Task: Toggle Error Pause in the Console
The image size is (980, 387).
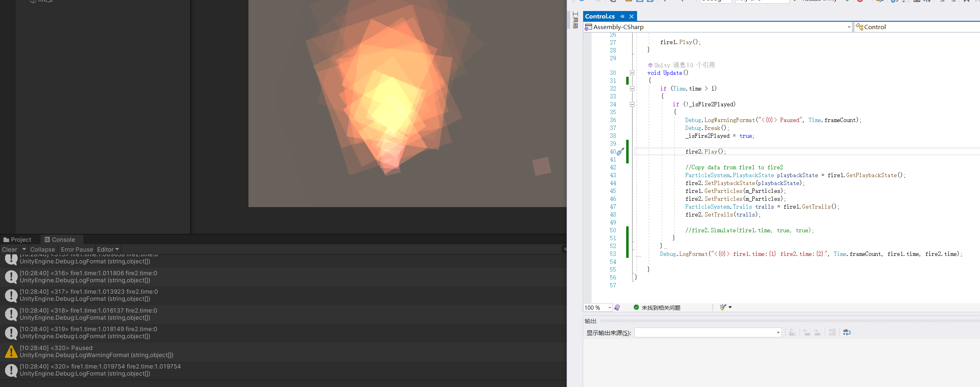Action: coord(77,249)
